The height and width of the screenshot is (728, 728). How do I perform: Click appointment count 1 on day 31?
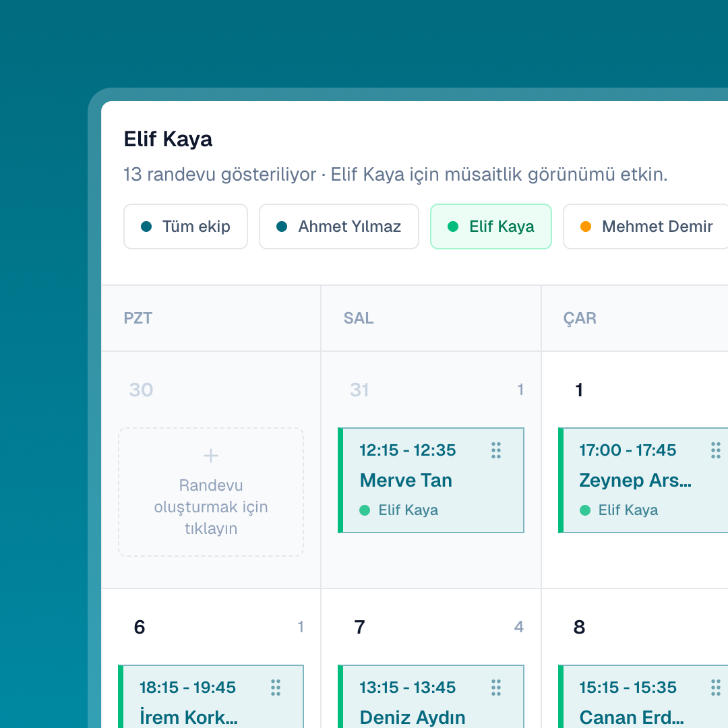coord(520,390)
